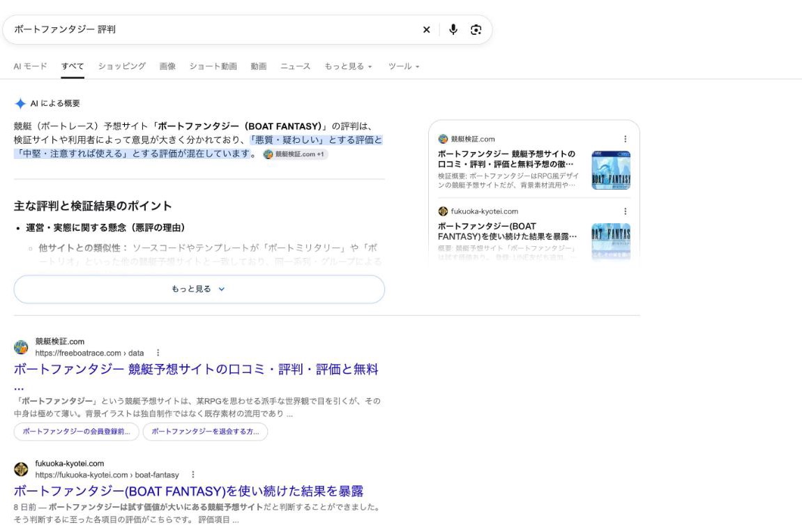Screen dimensions: 802x532
Task: Click thumbnail in fukuoka-kyotei.com source card
Action: click(611, 241)
